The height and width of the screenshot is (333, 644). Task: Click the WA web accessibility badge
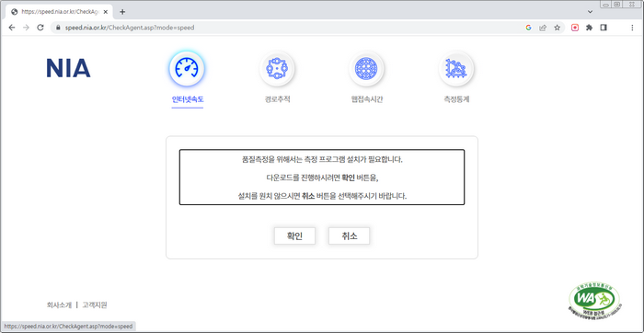pyautogui.click(x=594, y=302)
